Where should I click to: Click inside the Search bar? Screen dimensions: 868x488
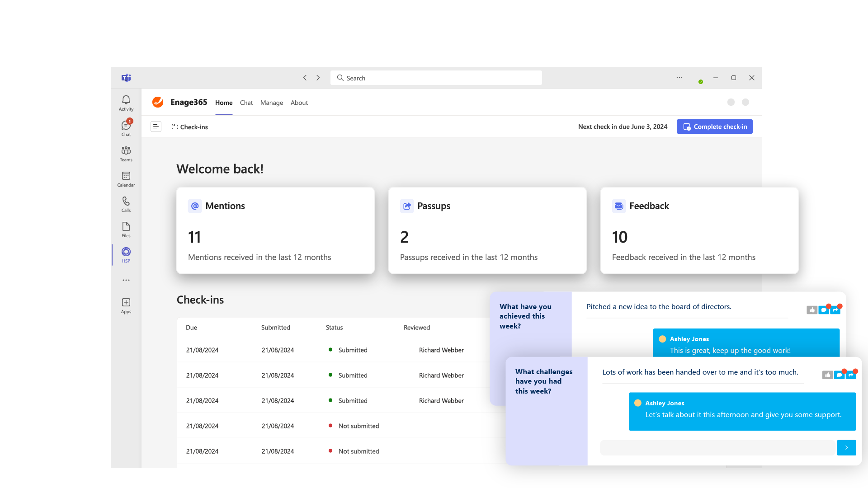435,78
